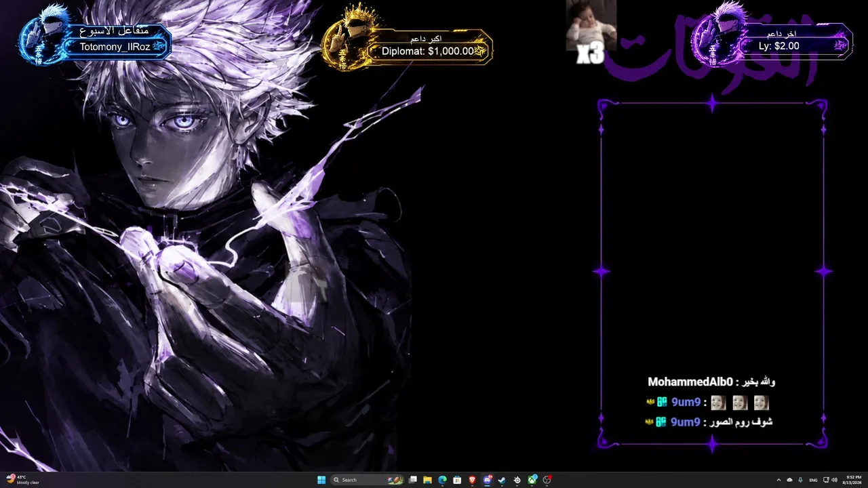The width and height of the screenshot is (868, 488).
Task: Open OneDrive cloud tray icon
Action: (x=789, y=480)
